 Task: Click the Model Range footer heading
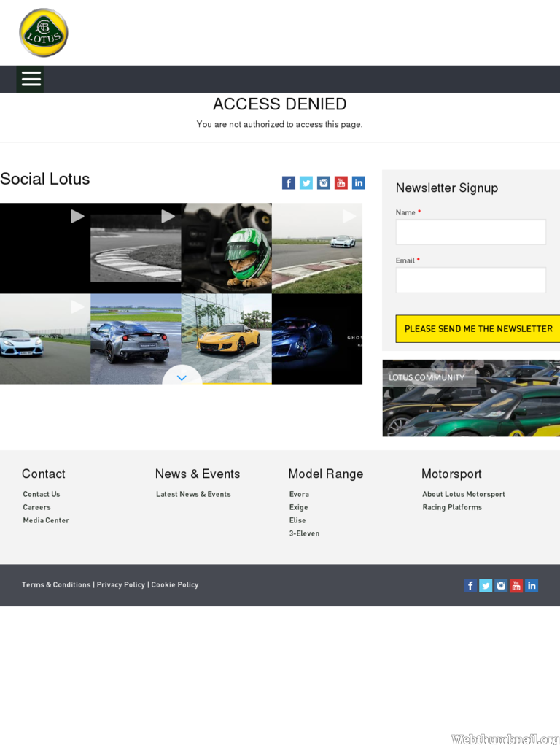click(x=326, y=474)
